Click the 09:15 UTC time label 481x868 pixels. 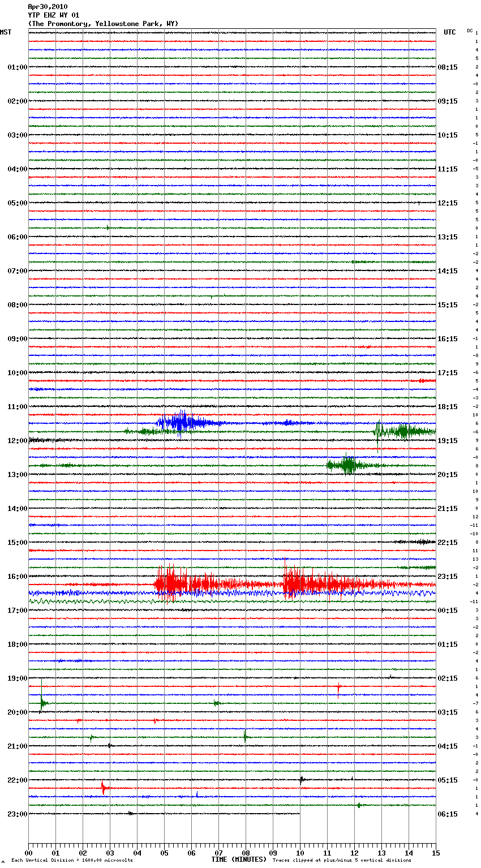(448, 101)
